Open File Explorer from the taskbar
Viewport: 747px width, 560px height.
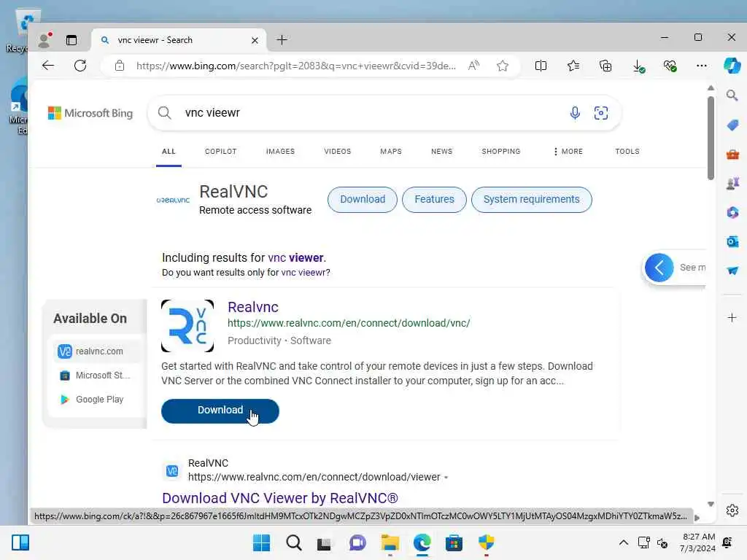pyautogui.click(x=390, y=542)
